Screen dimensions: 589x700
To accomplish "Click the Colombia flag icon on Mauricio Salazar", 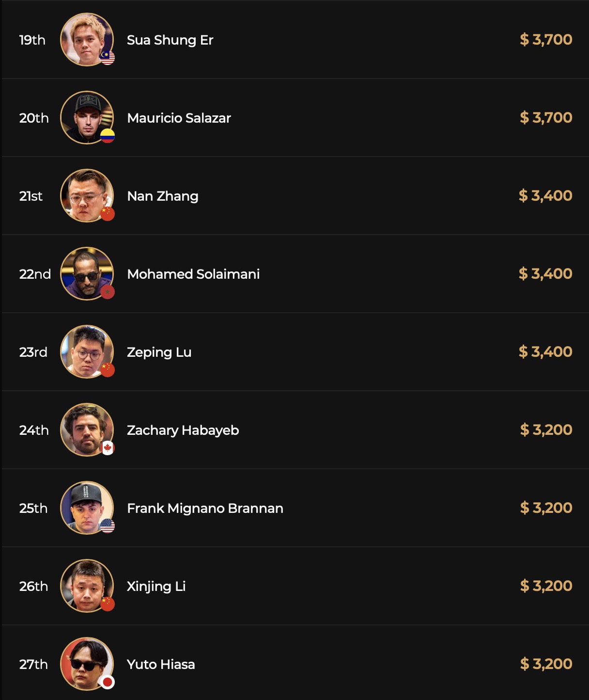I will [108, 136].
